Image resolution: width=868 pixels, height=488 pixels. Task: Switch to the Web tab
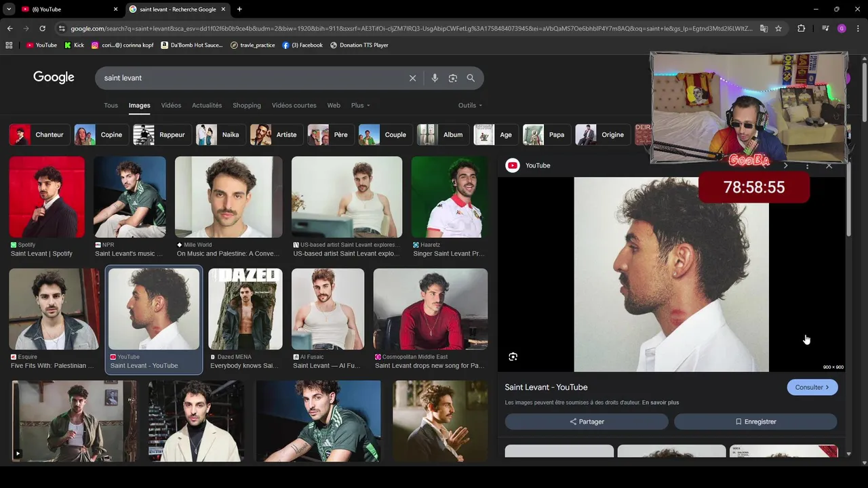point(334,105)
